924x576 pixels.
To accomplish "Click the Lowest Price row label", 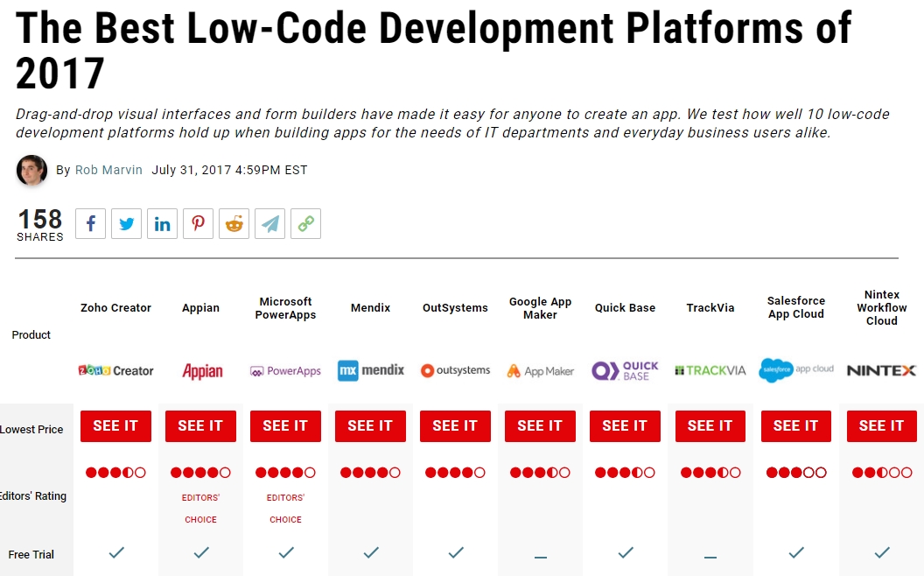I will (31, 429).
